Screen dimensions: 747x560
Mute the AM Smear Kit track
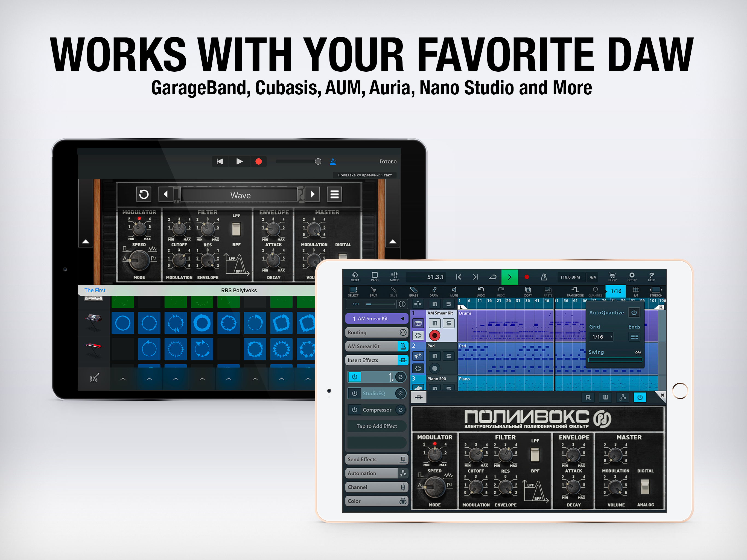click(x=435, y=323)
